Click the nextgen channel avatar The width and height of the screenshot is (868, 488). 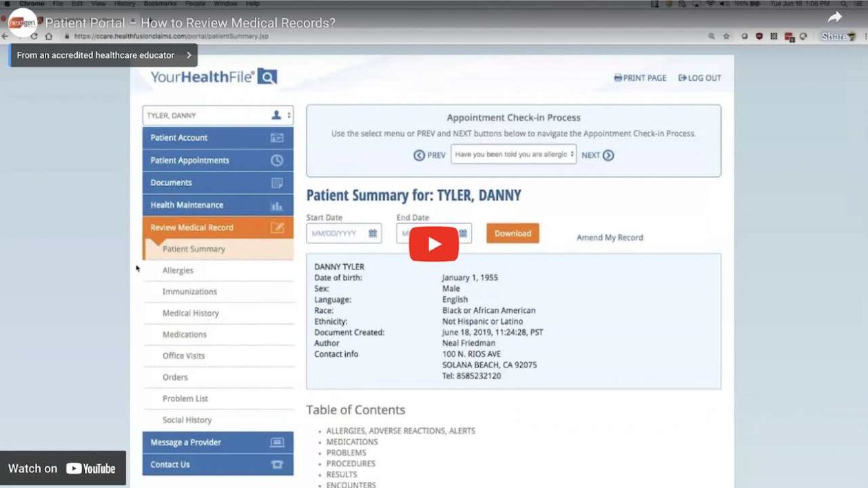22,22
